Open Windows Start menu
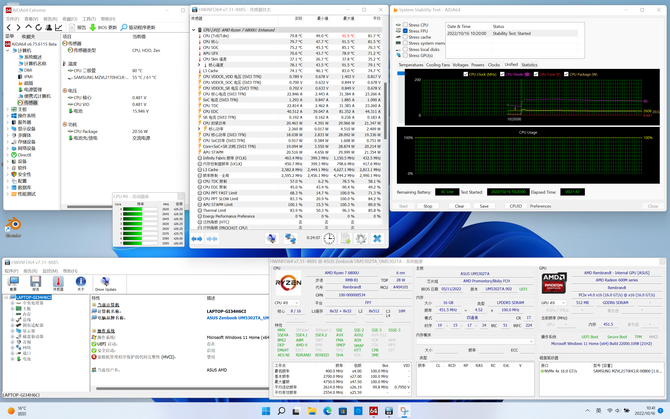This screenshot has height=419, width=670. tap(266, 411)
